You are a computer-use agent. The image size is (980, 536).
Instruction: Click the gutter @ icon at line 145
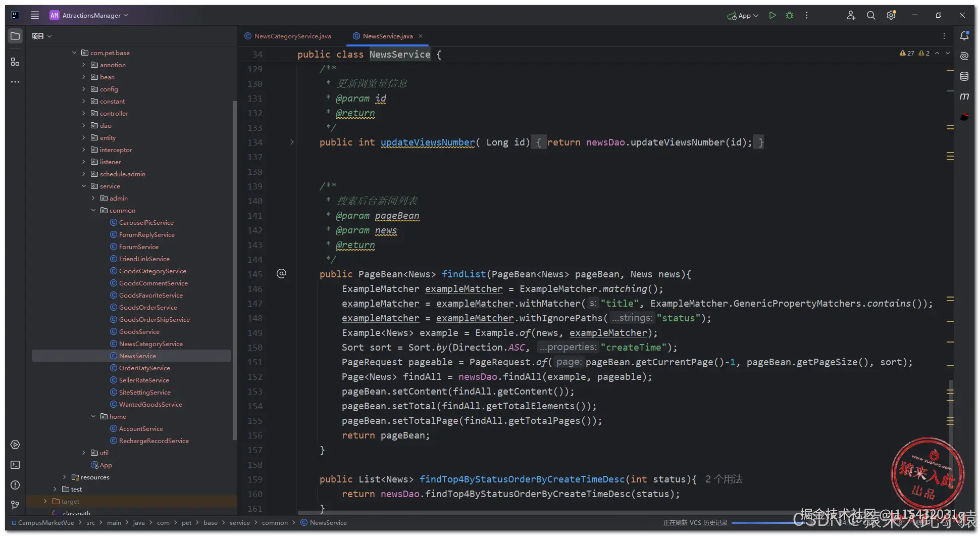tap(281, 274)
